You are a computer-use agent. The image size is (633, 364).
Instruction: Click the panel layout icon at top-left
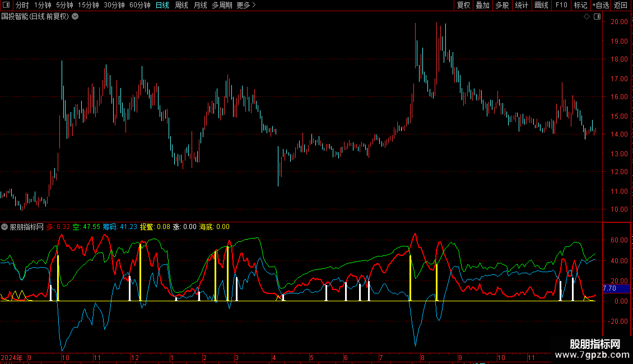point(7,5)
